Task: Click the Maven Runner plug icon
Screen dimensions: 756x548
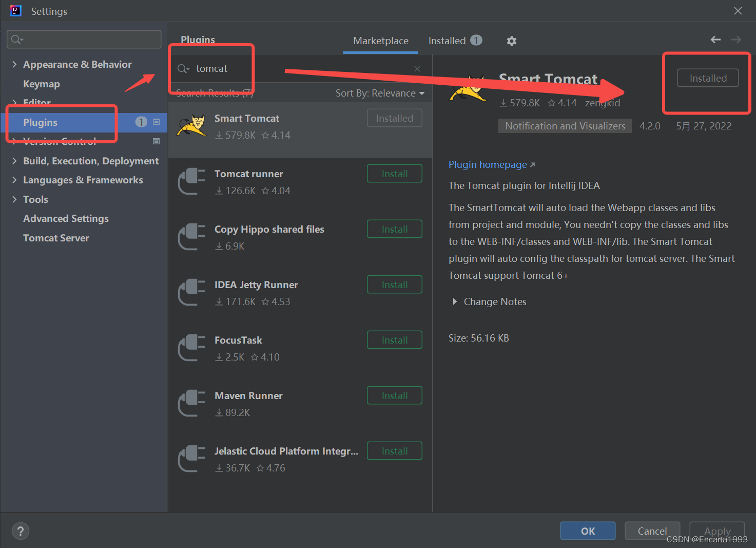Action: [191, 403]
